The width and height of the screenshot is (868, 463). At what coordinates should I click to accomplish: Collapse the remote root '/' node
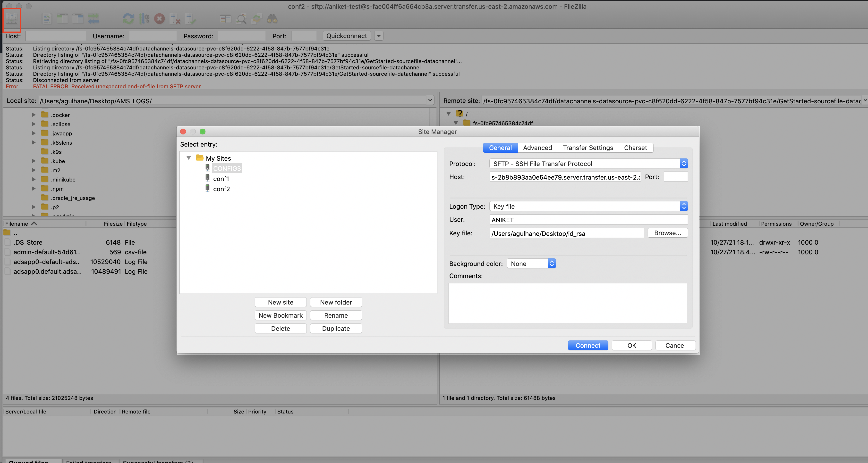click(x=449, y=114)
